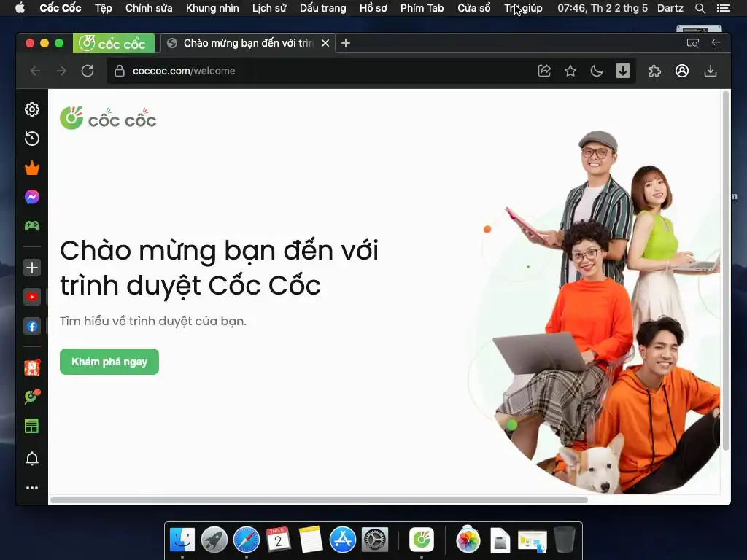This screenshot has width=747, height=560.
Task: Open Facebook shortcut in sidebar
Action: pos(32,326)
